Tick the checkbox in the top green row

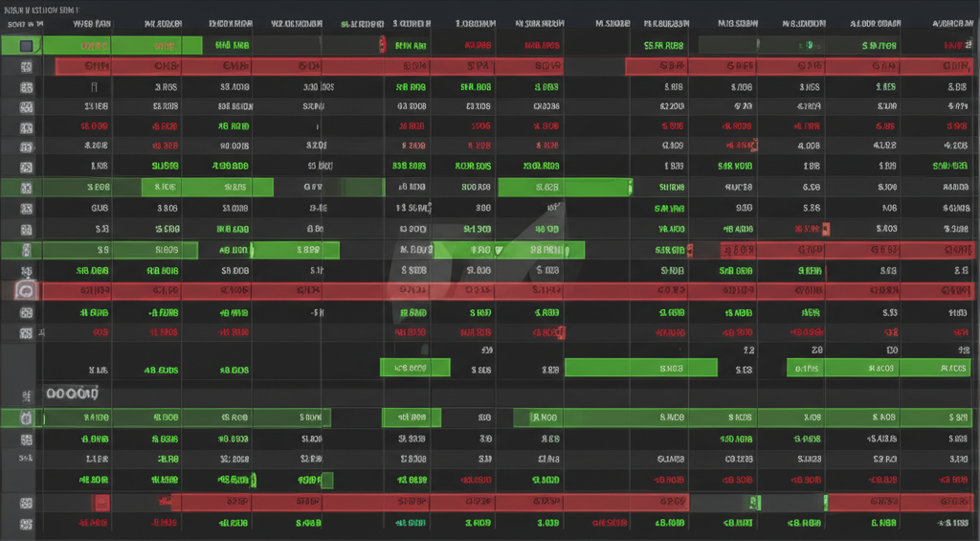(26, 46)
